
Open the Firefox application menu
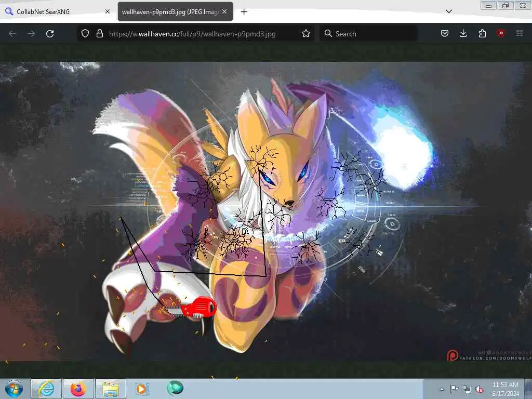click(520, 33)
